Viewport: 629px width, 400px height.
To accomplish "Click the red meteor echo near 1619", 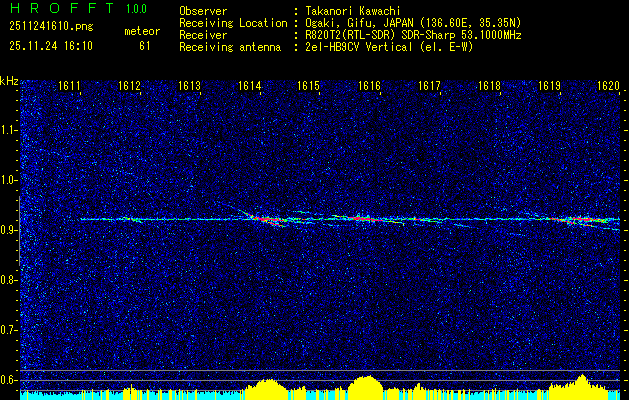I will (582, 219).
